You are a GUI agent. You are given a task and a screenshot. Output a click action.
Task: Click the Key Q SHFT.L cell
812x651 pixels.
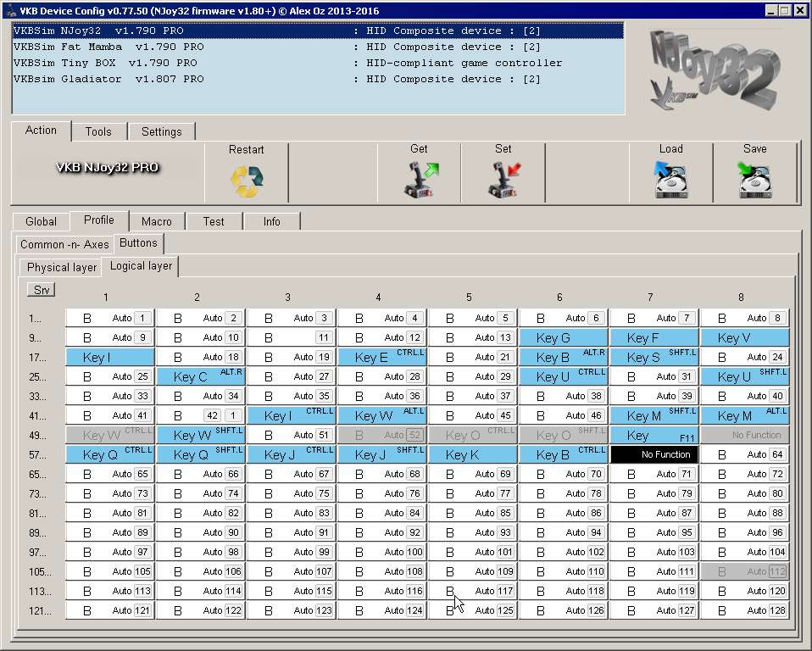[200, 454]
